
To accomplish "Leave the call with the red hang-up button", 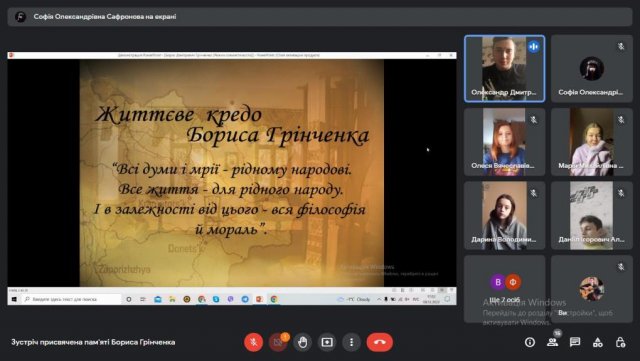I will point(380,342).
